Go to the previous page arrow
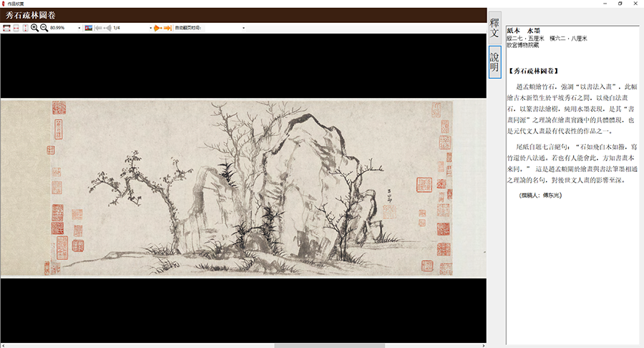 tap(107, 28)
